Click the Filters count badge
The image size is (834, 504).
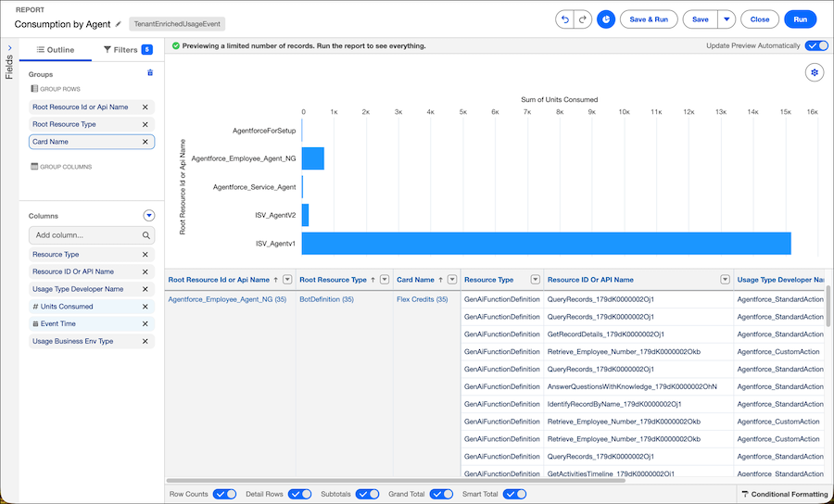click(147, 49)
